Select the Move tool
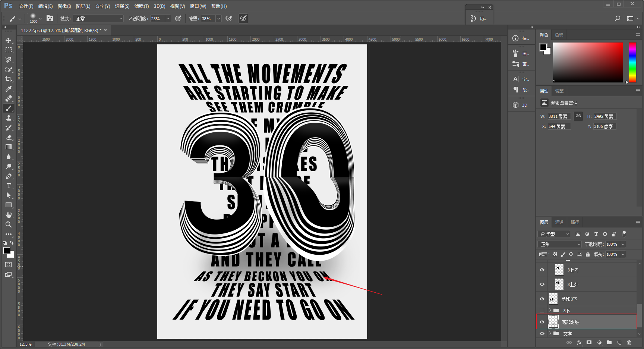This screenshot has height=349, width=644. (8, 40)
